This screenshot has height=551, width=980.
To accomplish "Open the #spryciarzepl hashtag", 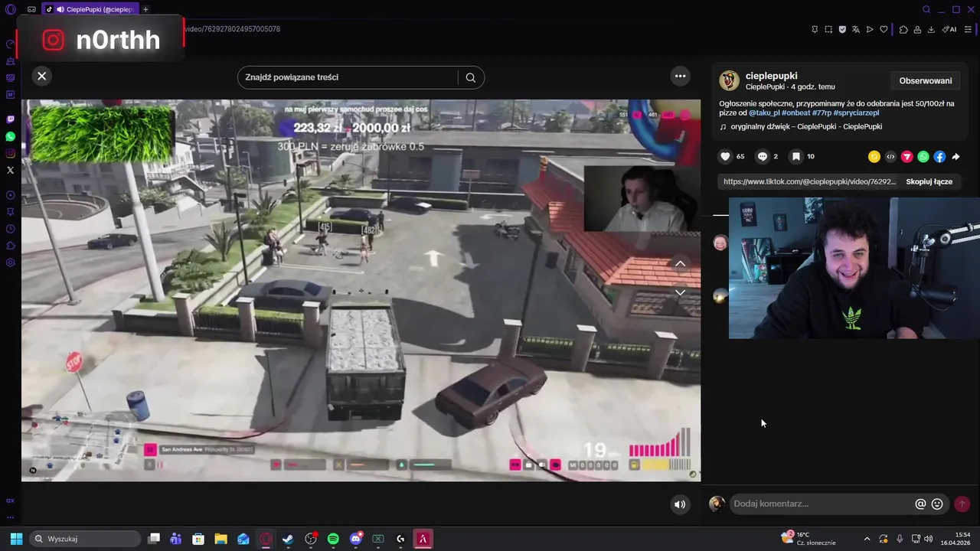I will (x=856, y=113).
